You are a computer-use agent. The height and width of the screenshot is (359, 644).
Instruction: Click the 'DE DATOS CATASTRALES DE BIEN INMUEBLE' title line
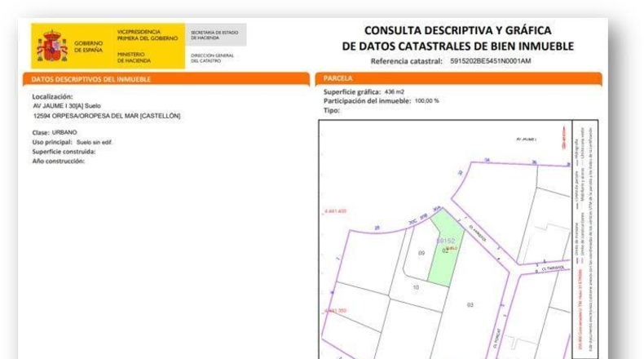pyautogui.click(x=457, y=46)
